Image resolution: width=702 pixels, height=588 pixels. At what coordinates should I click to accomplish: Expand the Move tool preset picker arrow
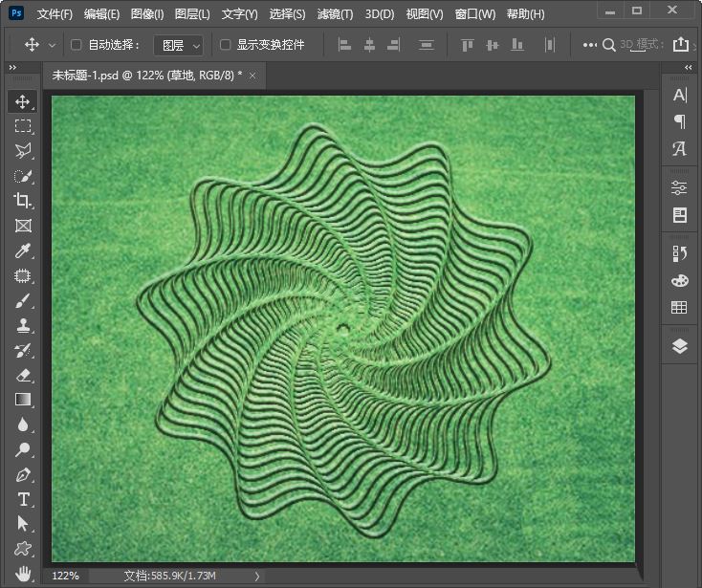pos(52,45)
